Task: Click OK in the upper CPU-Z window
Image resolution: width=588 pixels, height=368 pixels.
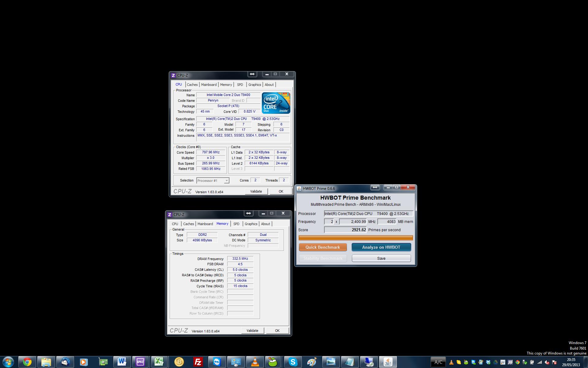Action: 281,191
